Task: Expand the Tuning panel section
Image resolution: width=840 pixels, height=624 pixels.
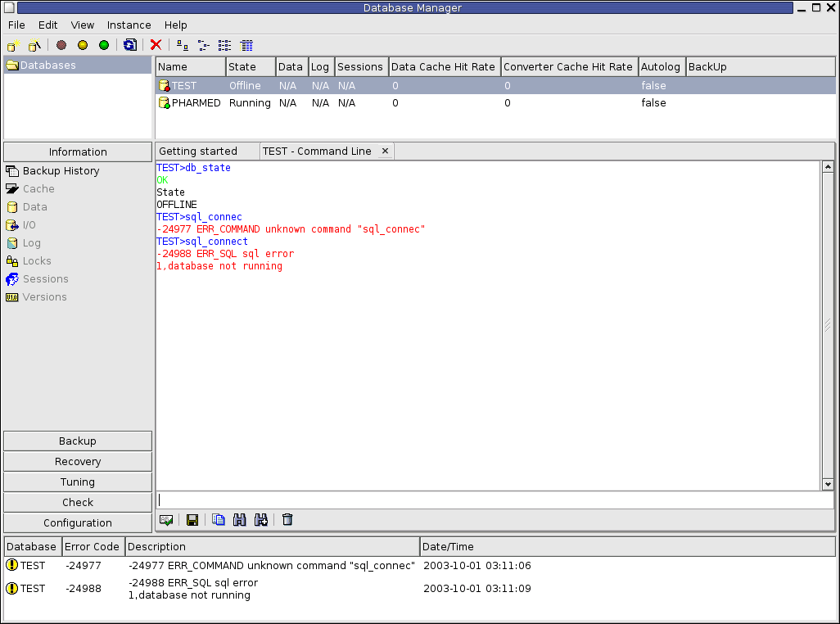Action: click(x=78, y=482)
